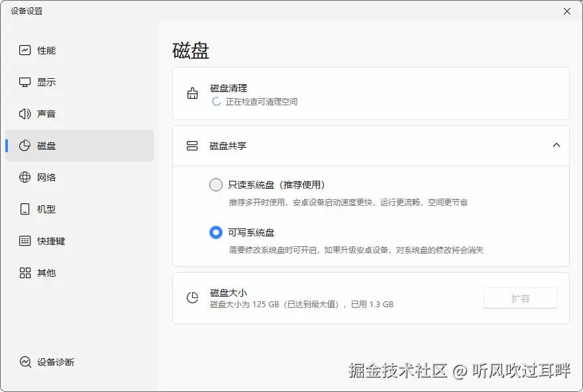
Task: Click the 磁盘共享 disk sharing icon
Action: point(192,145)
